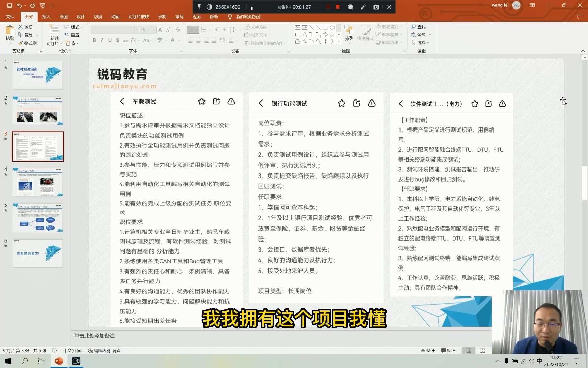Click the New Slide (新建幻灯片) icon
This screenshot has height=368, width=588.
tap(54, 30)
